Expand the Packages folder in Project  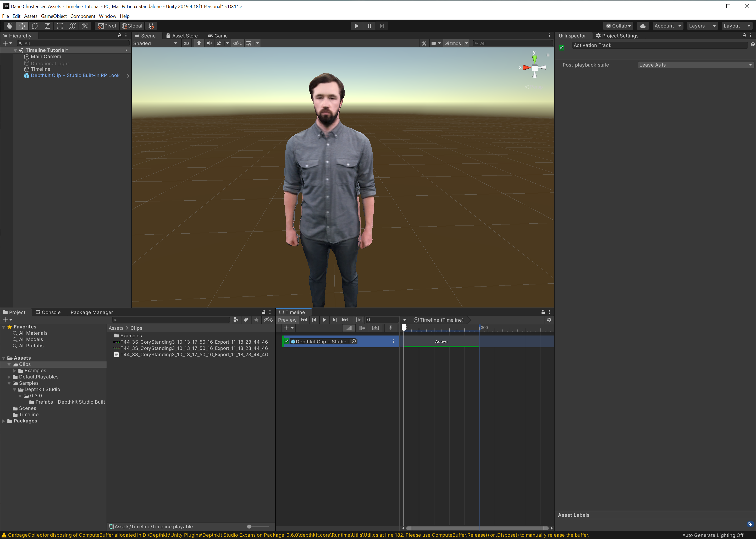(4, 421)
